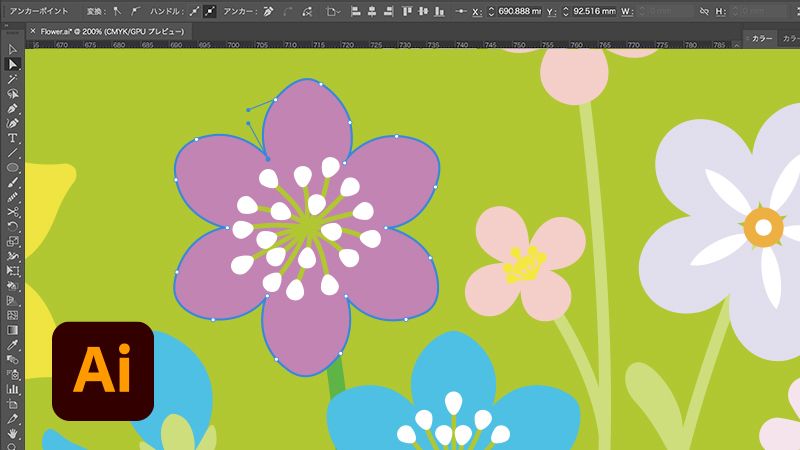Remove selected anchor point via pen-minus icon
This screenshot has width=800, height=450.
point(268,11)
